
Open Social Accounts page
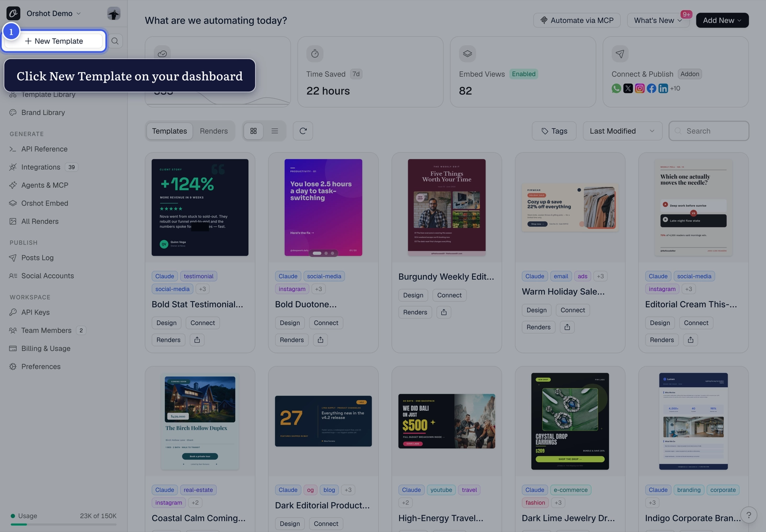[x=47, y=276]
